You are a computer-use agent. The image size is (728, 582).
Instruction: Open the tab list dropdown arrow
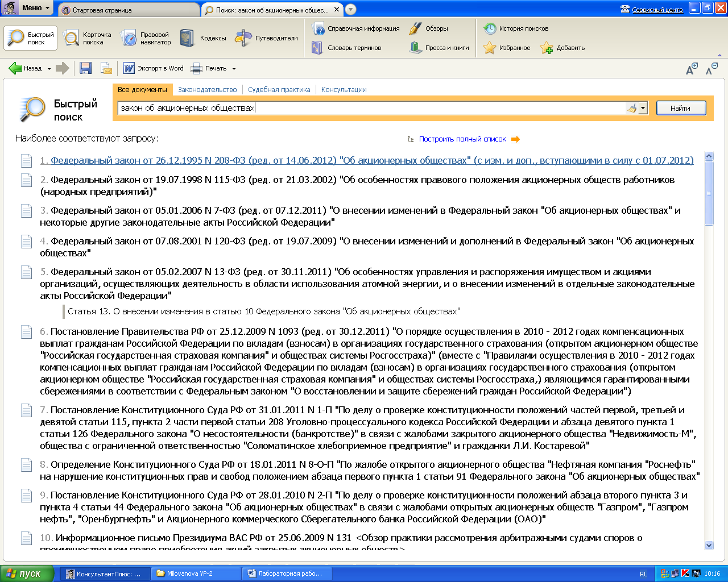351,10
